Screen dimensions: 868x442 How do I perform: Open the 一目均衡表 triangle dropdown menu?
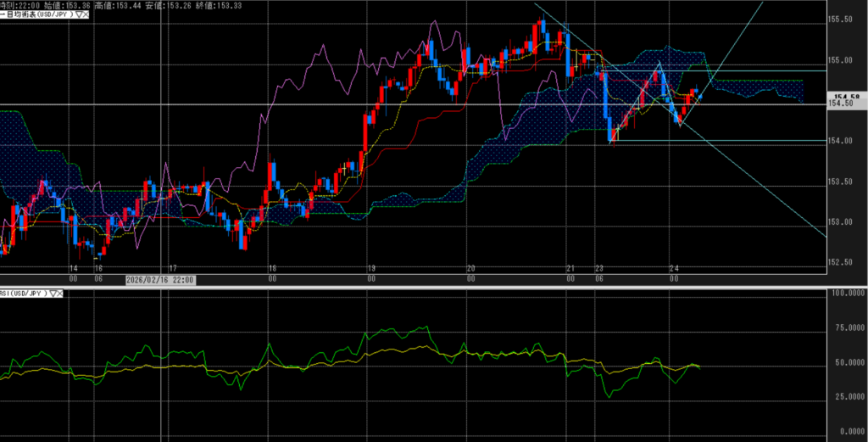[79, 15]
